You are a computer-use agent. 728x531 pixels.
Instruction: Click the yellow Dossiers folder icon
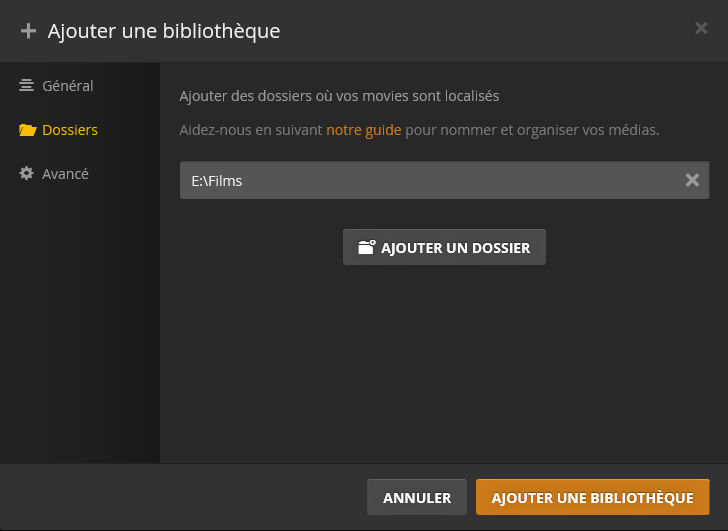pyautogui.click(x=28, y=130)
